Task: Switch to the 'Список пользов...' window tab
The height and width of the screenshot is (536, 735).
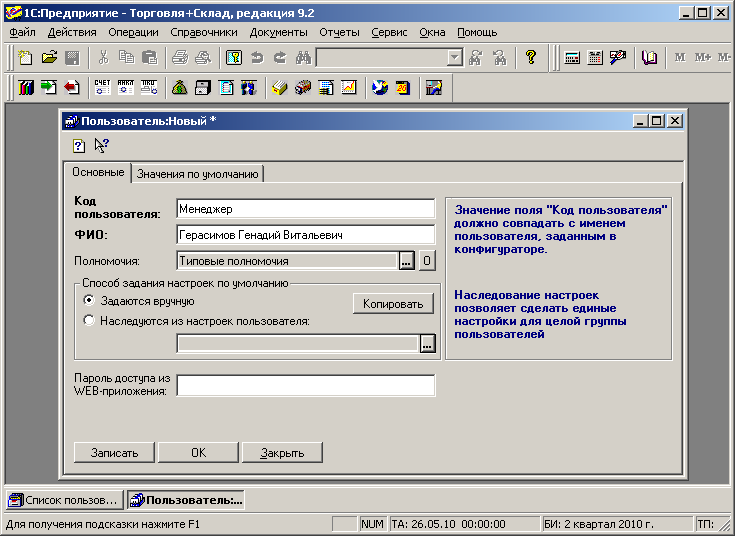Action: (65, 500)
